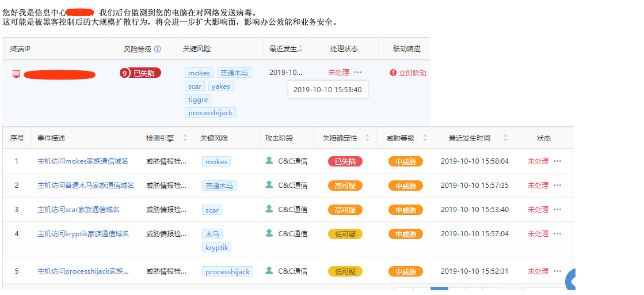644x295 pixels.
Task: Sort by 检测引擎 column
Action: (185, 138)
